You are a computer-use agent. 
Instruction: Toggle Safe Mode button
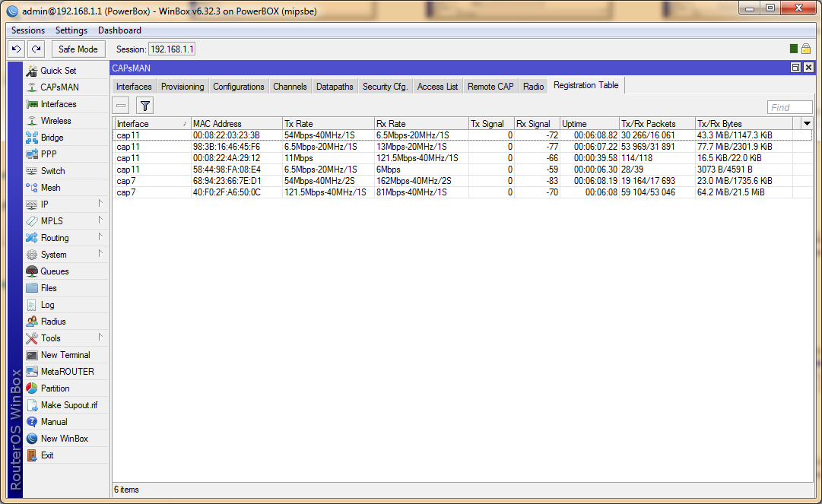pyautogui.click(x=78, y=49)
